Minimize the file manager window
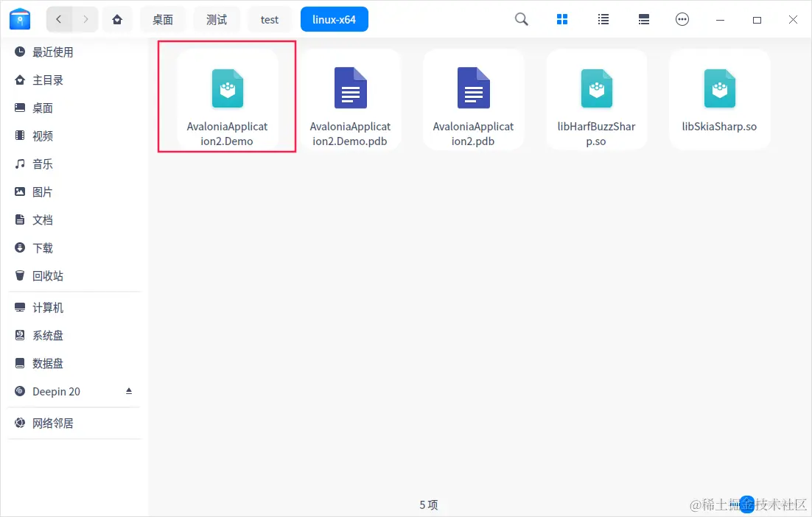The width and height of the screenshot is (812, 517). point(720,20)
